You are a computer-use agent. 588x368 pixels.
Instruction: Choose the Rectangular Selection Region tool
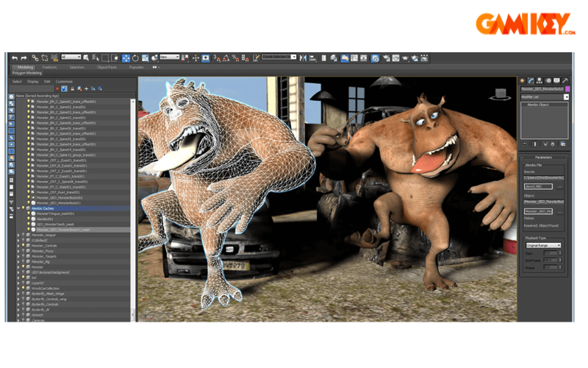(x=105, y=58)
